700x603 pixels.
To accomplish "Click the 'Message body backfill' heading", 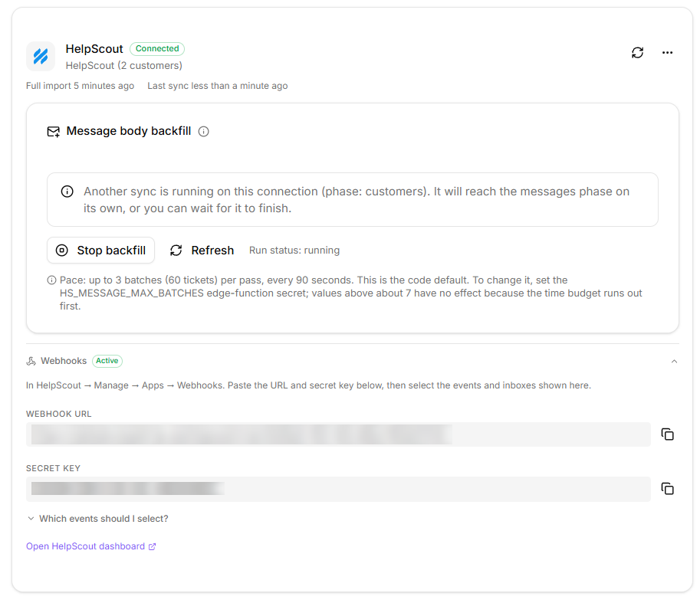I will 129,131.
